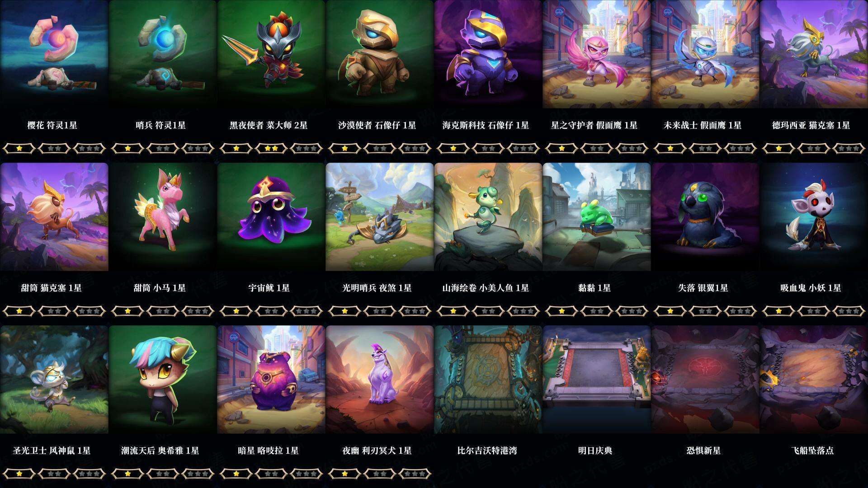Click three-star badge under 樱花 符灵
Screen dimensions: 868x488
click(x=89, y=148)
